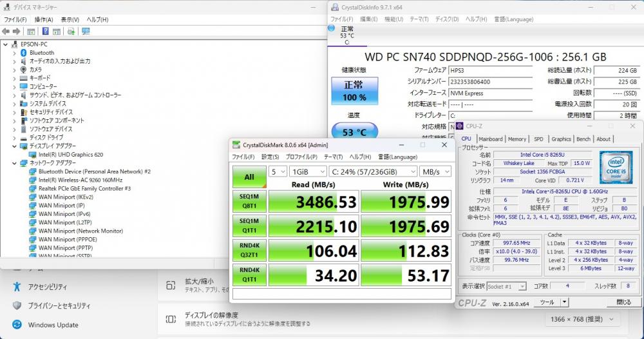Open テーマ(T) menu in CrystalDiskInfo
Image resolution: width=644 pixels, height=339 pixels.
click(419, 19)
